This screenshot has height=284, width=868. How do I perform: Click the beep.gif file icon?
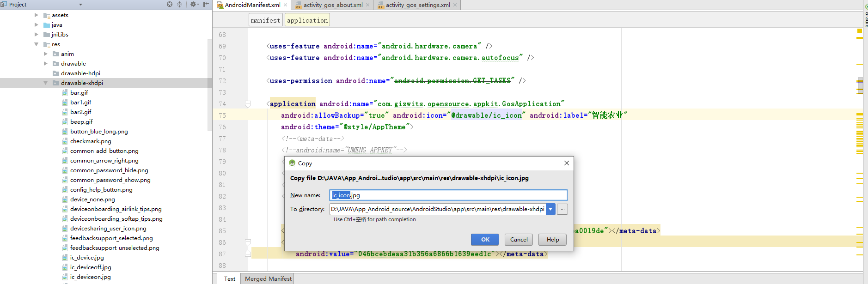point(65,121)
